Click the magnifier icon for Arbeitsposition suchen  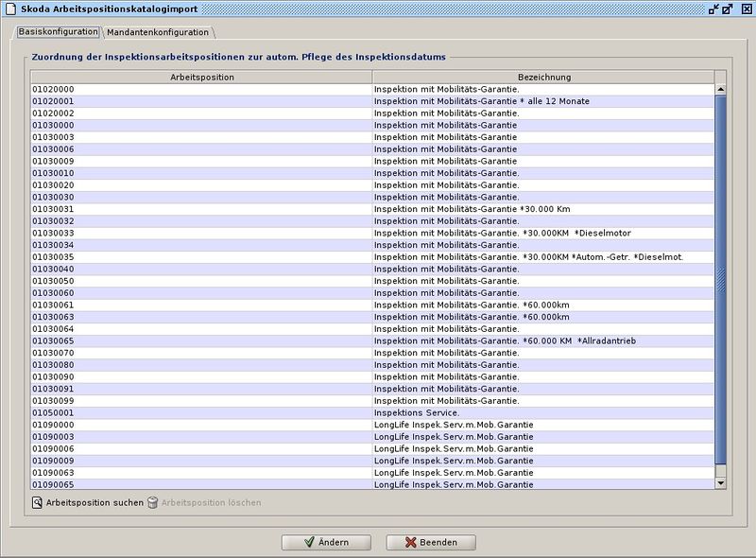[37, 502]
